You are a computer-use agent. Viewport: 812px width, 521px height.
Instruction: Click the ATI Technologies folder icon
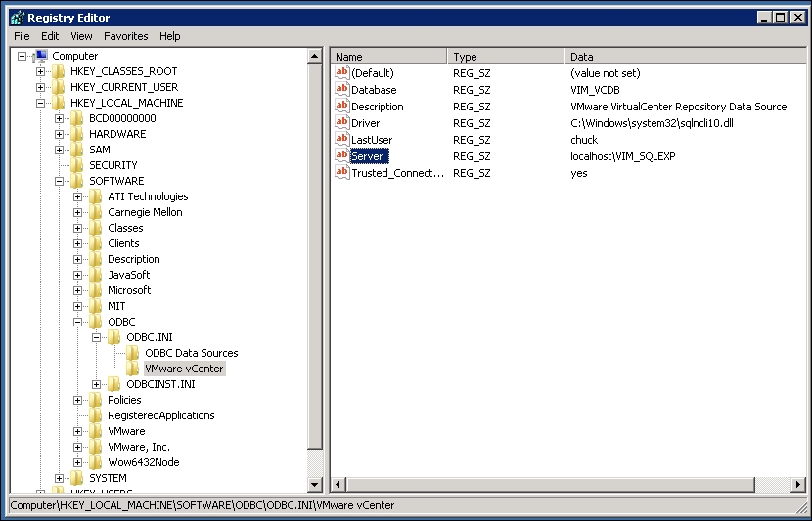(95, 196)
